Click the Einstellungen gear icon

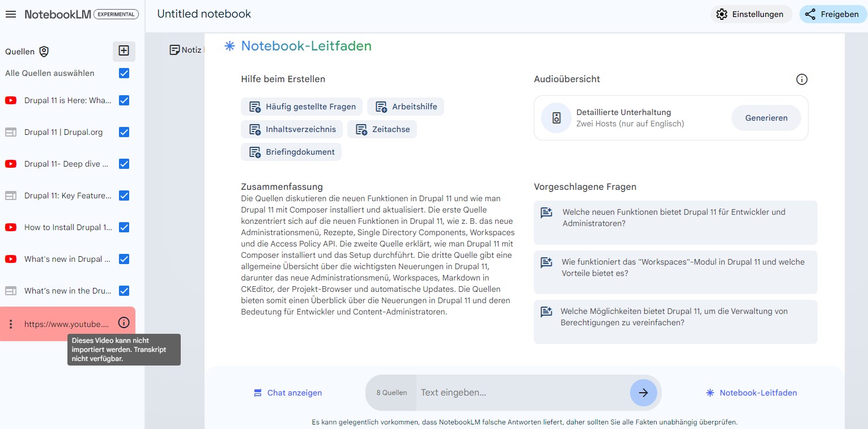pos(722,14)
